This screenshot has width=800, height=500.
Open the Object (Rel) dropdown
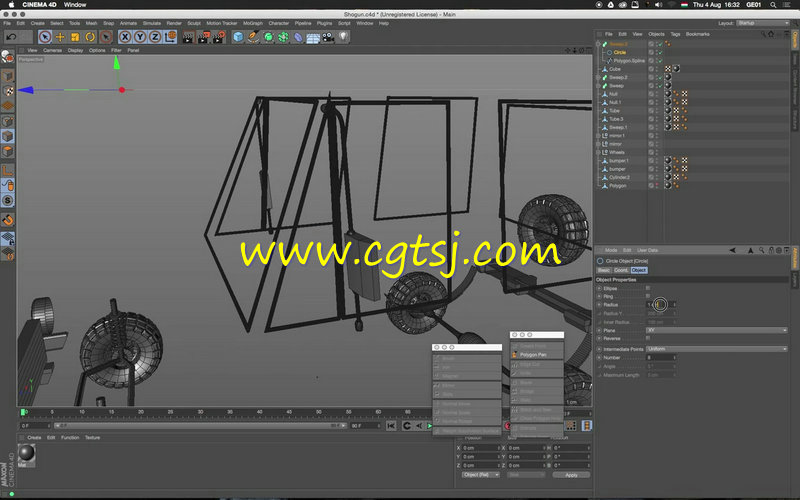pos(480,475)
